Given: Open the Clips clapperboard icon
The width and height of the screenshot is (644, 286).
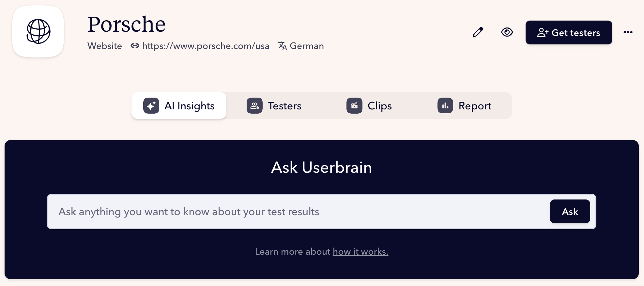Looking at the screenshot, I should click(354, 105).
